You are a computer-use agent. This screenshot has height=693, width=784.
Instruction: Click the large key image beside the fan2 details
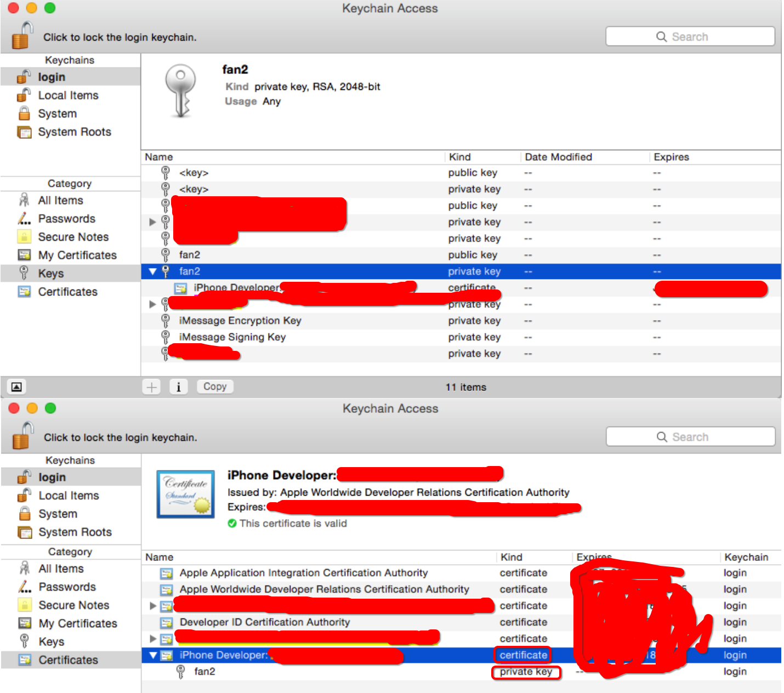[x=181, y=91]
